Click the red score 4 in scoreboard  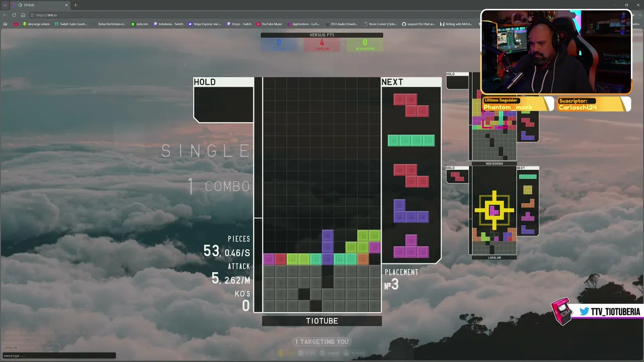pyautogui.click(x=322, y=44)
